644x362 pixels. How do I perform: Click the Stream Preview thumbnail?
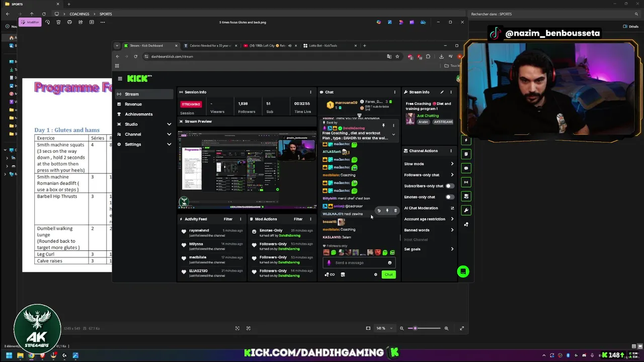[x=248, y=170]
